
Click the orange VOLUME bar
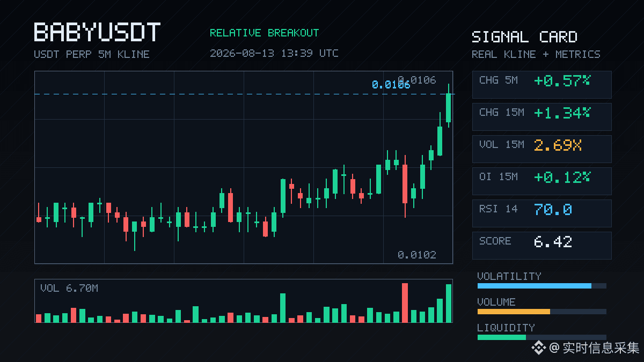click(x=514, y=312)
